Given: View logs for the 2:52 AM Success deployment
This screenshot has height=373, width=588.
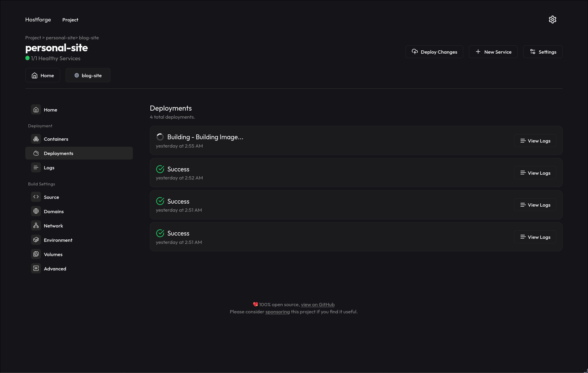Looking at the screenshot, I should pyautogui.click(x=535, y=173).
